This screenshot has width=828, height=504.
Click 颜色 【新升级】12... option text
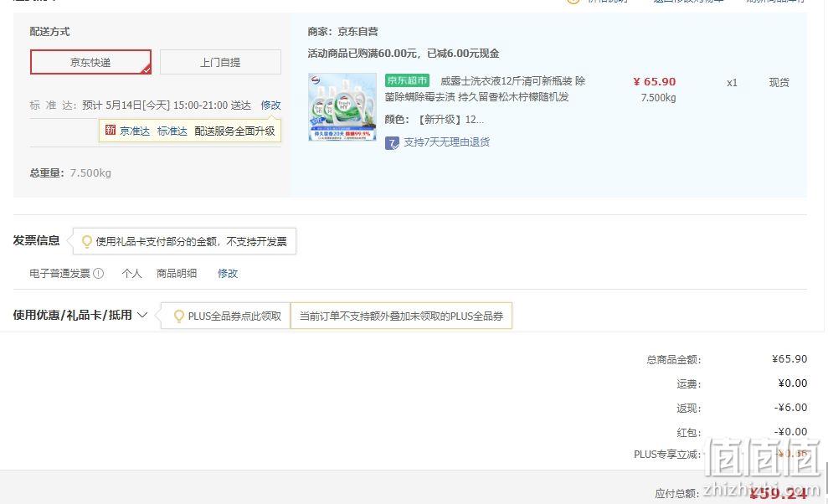click(x=434, y=120)
